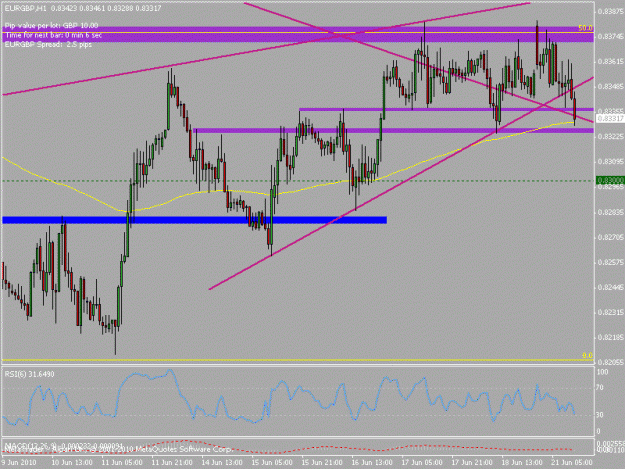Click the 'Pip value per lot: GBP 10.00' label
Image resolution: width=625 pixels, height=469 pixels.
pyautogui.click(x=51, y=26)
